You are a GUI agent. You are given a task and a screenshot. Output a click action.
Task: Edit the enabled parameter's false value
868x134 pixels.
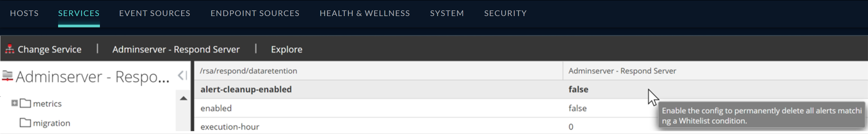point(577,108)
